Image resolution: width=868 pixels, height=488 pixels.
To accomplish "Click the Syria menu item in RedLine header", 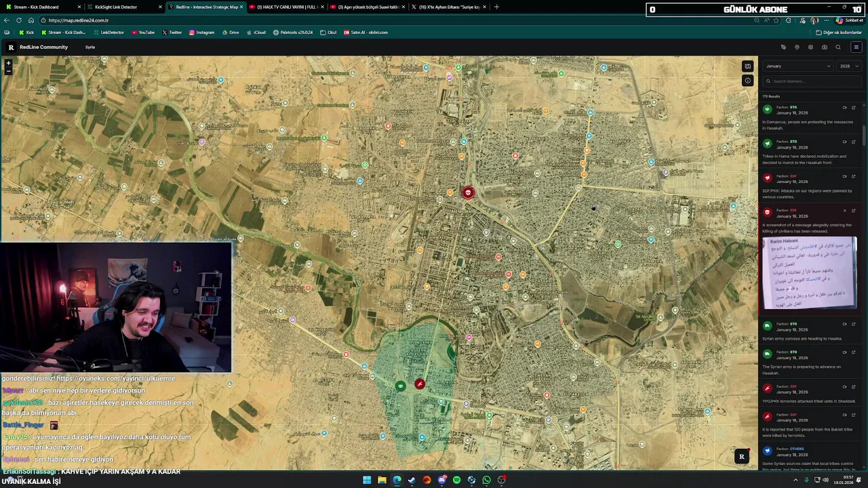I will (x=90, y=47).
